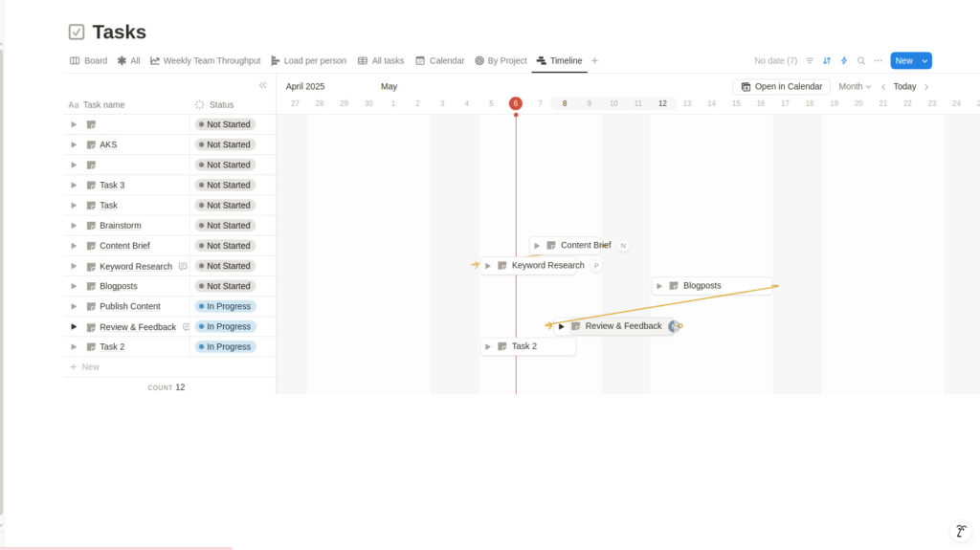Screen dimensions: 980x550
Task: Click the In Progress status of Task 2
Action: click(225, 347)
